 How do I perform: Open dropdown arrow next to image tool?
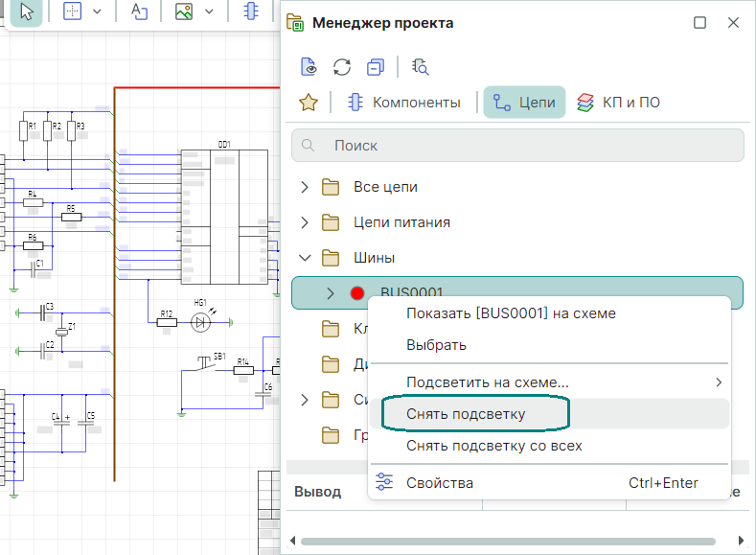(209, 12)
